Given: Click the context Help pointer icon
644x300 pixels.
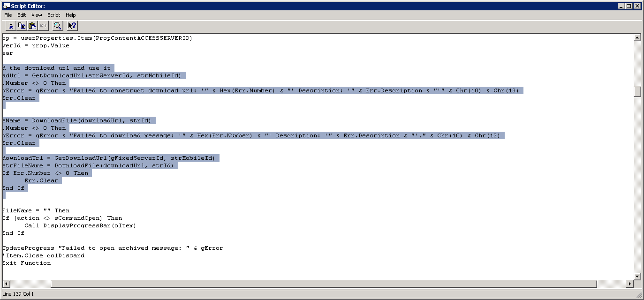Looking at the screenshot, I should (x=72, y=26).
